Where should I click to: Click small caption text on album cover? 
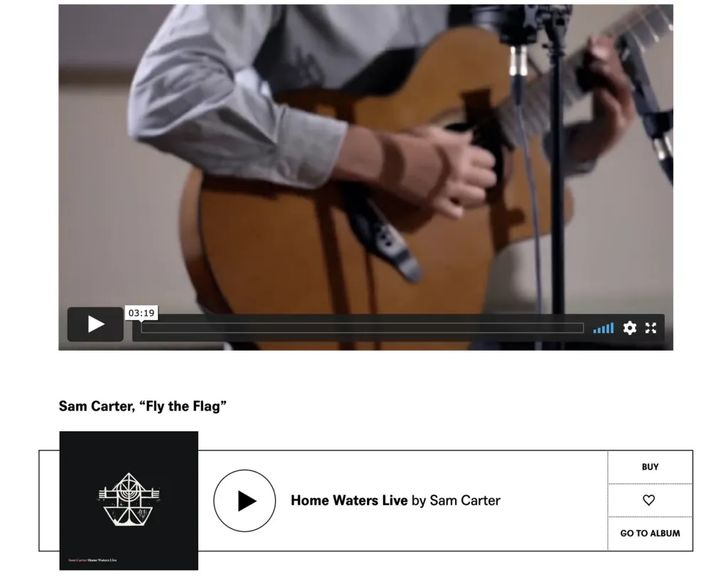pyautogui.click(x=92, y=560)
